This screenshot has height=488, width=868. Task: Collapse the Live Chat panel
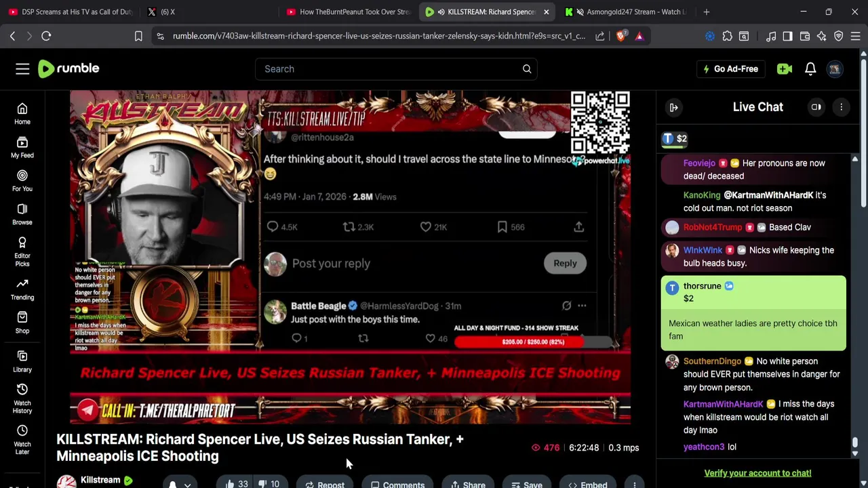(673, 107)
